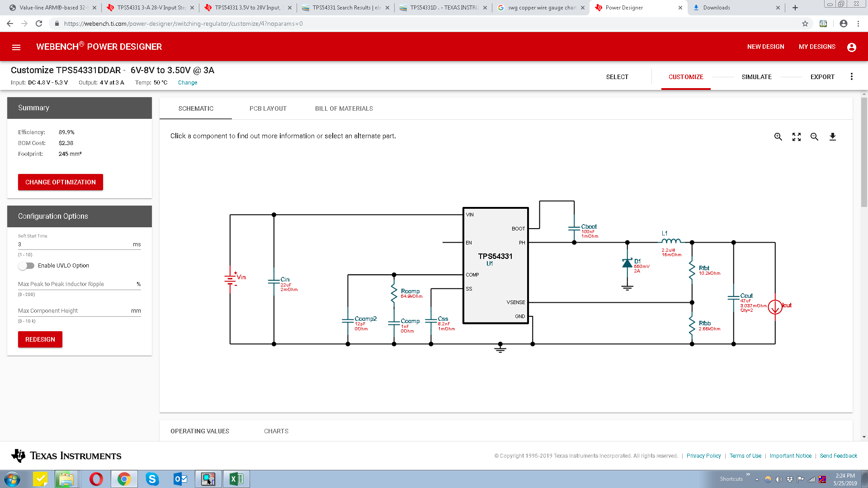Select the Vin source symbol in schematic

(231, 279)
